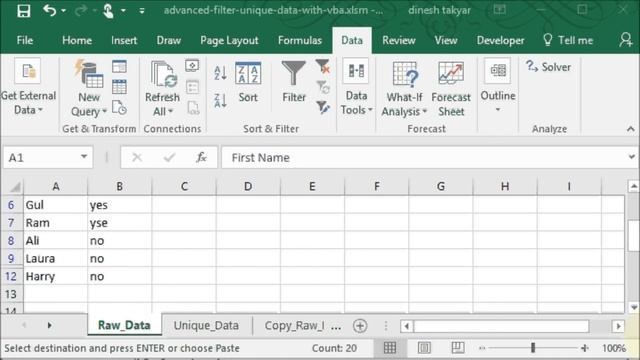Open the Customize Quick Access Toolbar dropdown

point(142,11)
